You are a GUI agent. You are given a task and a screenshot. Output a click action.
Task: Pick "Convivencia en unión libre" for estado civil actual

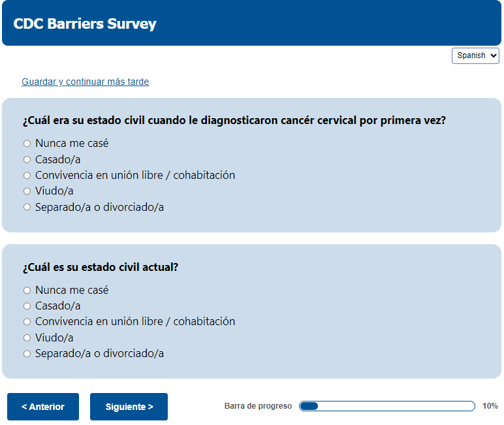[27, 322]
